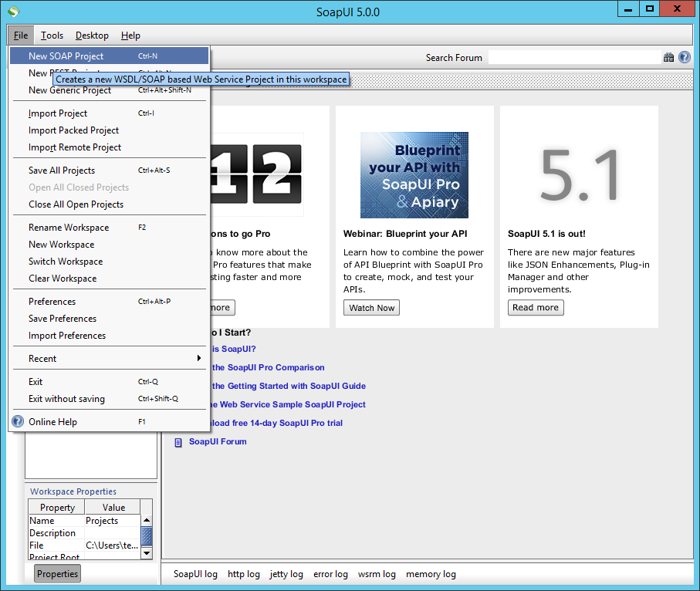Select the Description property row

coord(85,533)
